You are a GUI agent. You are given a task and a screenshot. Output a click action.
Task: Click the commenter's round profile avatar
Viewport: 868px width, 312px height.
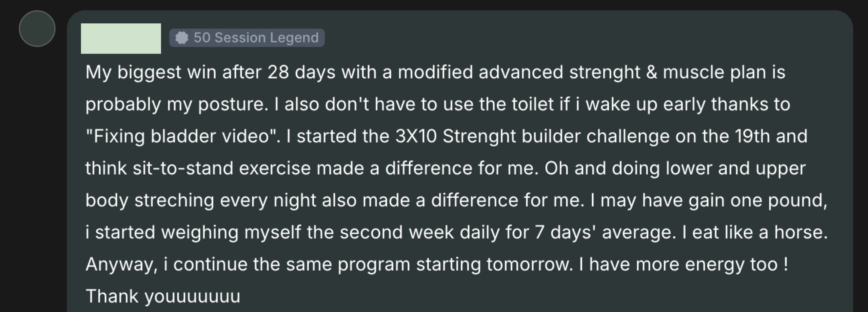coord(37,28)
